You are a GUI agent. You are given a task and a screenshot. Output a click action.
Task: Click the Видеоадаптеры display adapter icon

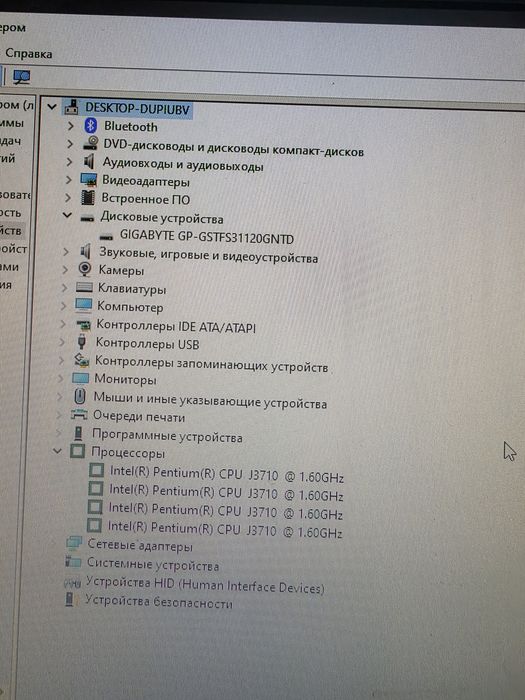88,179
